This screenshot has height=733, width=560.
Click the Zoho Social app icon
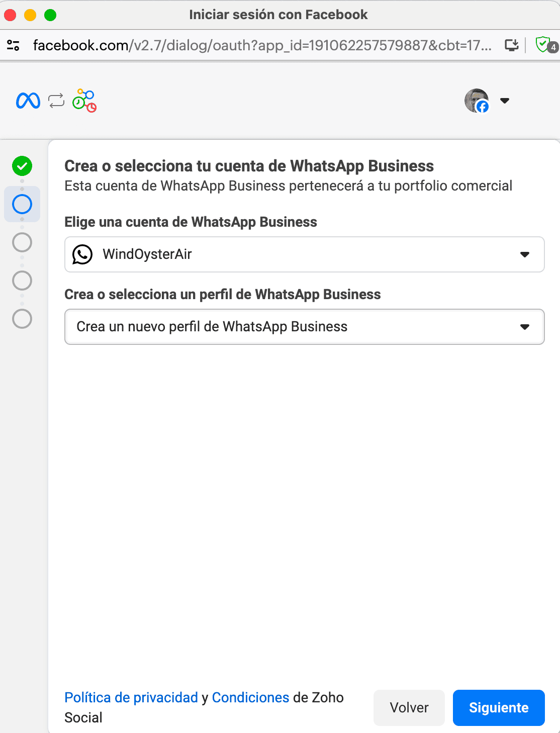point(84,101)
